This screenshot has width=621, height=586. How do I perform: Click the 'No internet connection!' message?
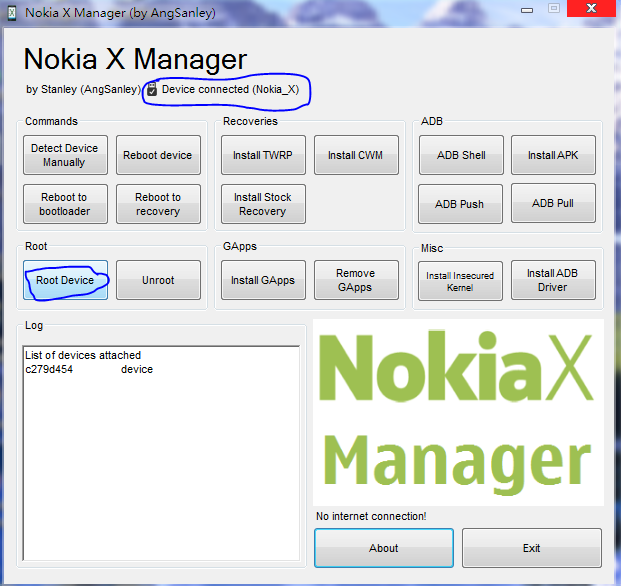coord(371,516)
